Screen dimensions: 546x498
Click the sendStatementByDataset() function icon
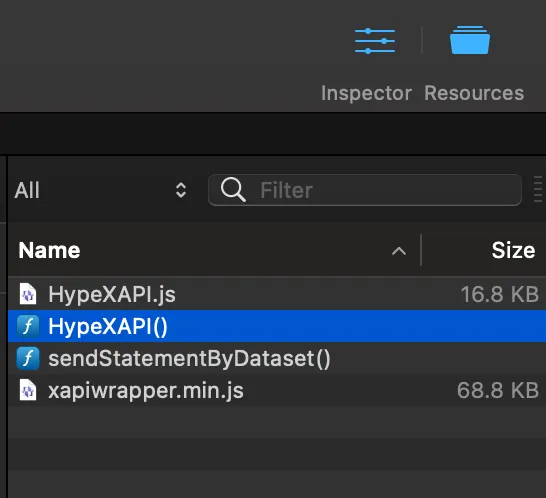point(28,358)
